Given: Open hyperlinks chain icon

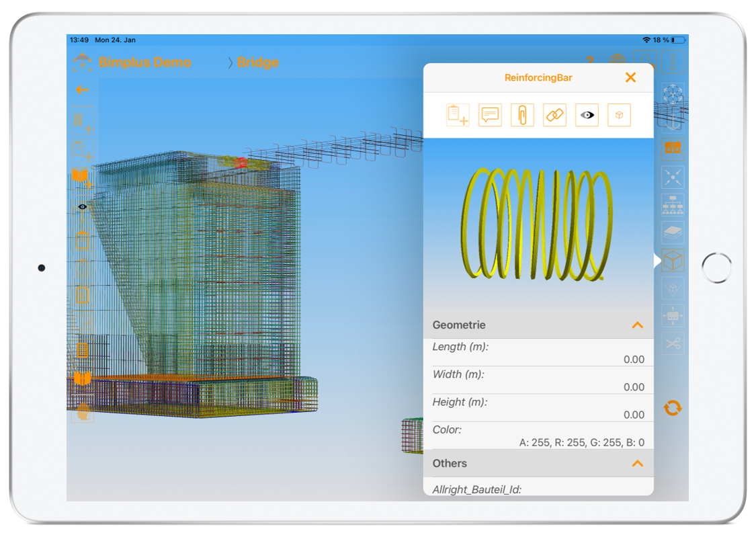Looking at the screenshot, I should click(x=554, y=115).
